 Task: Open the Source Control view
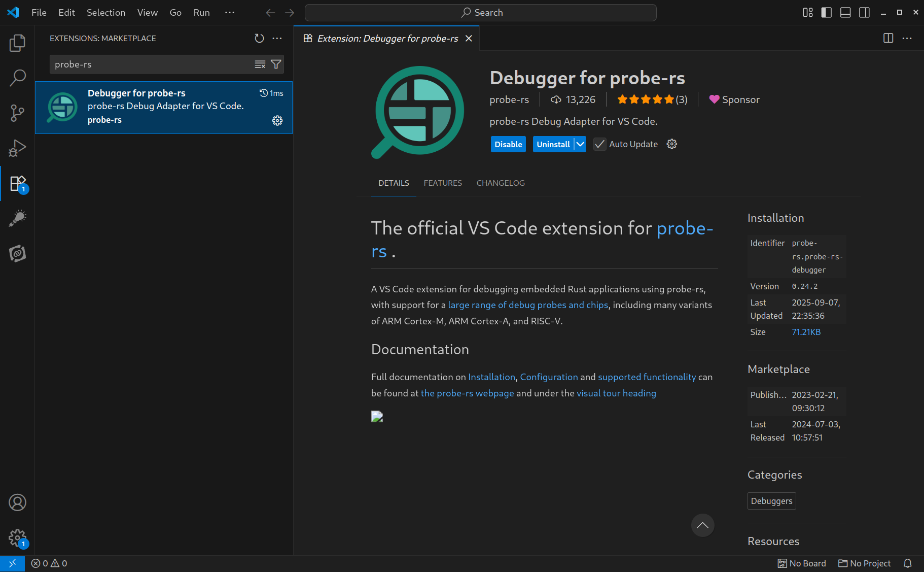[x=17, y=113]
